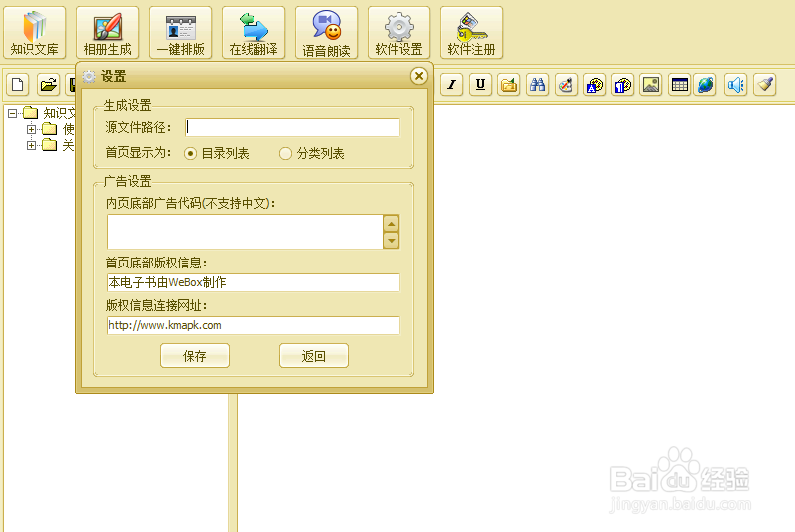Close the 设置 dialog

point(419,76)
